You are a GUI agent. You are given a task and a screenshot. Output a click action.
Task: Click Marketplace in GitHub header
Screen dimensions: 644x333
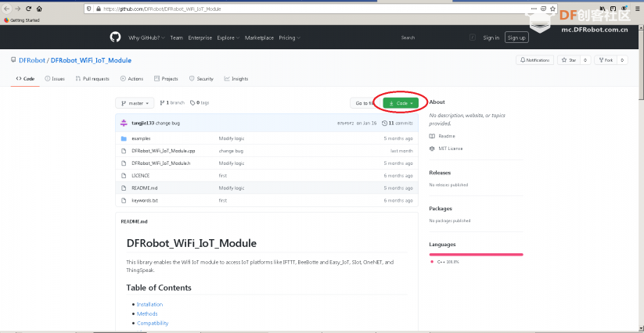(259, 38)
